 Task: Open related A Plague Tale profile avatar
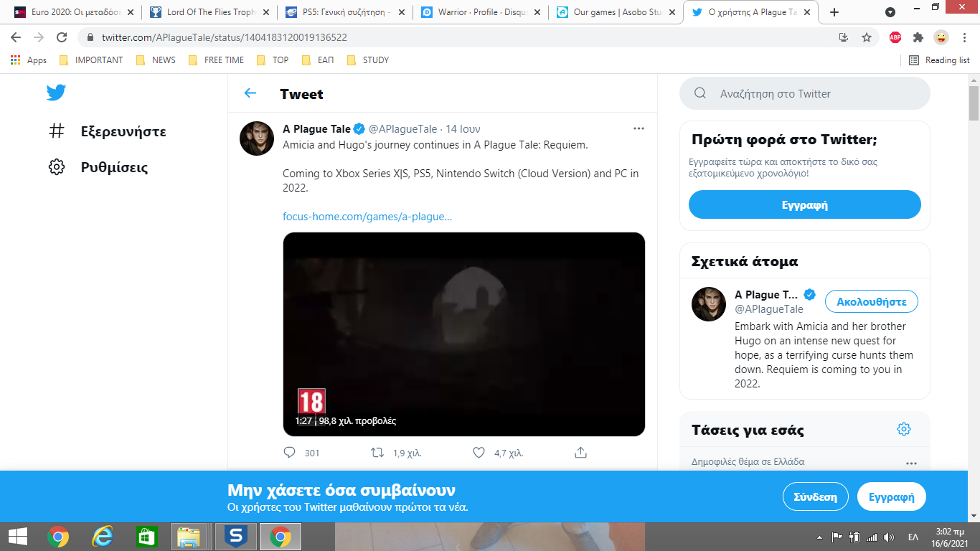[709, 303]
